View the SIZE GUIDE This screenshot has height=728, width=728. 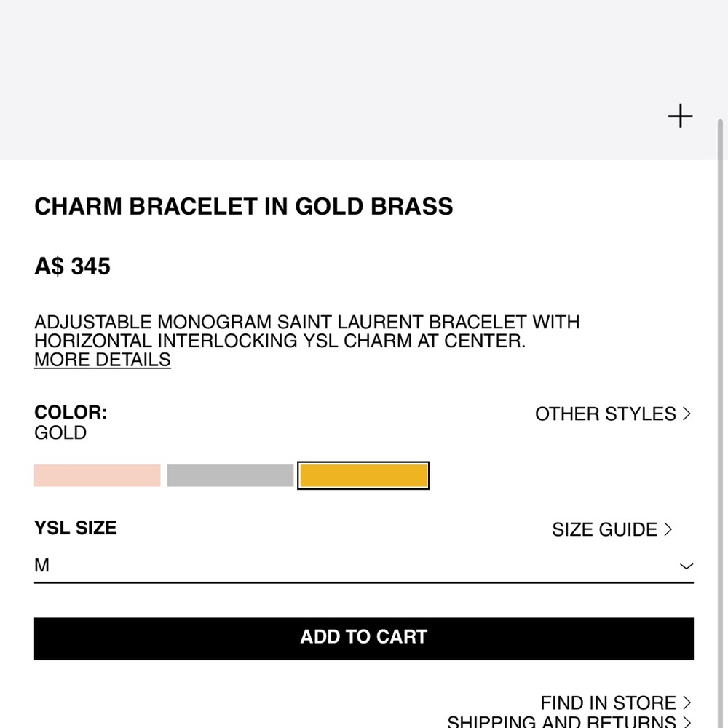click(x=604, y=529)
